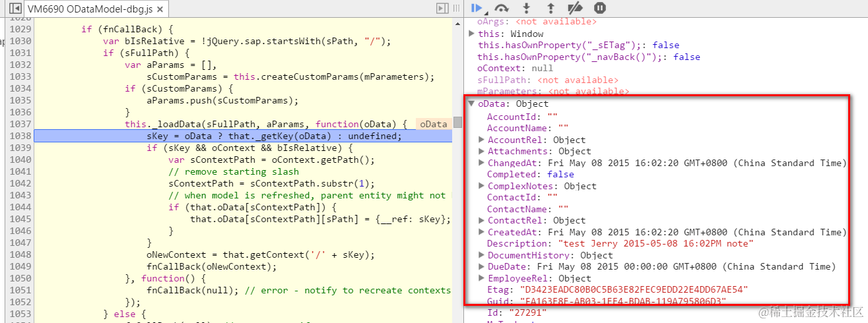This screenshot has height=323, width=868.
Task: Resume script execution
Action: tap(477, 9)
